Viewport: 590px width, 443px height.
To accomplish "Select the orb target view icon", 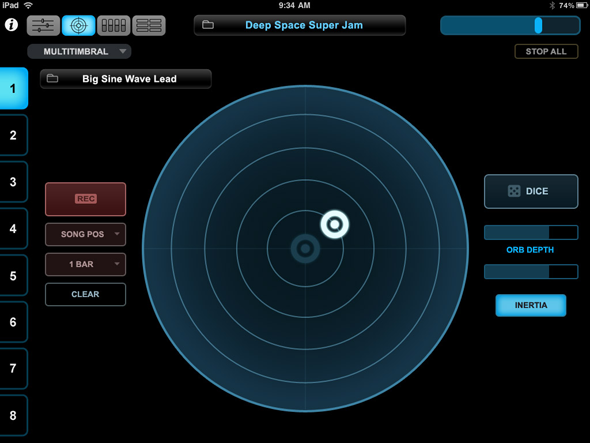I will (x=78, y=26).
